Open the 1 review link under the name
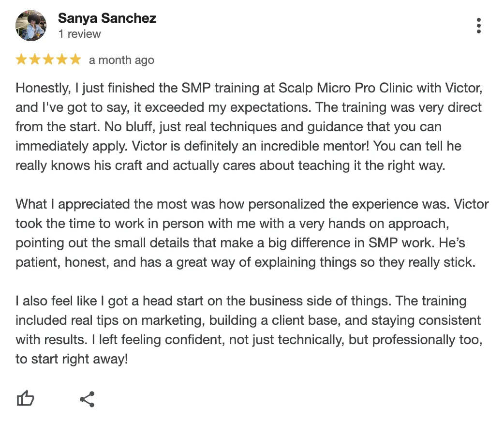Screen dimensions: 504x424 pyautogui.click(x=78, y=34)
